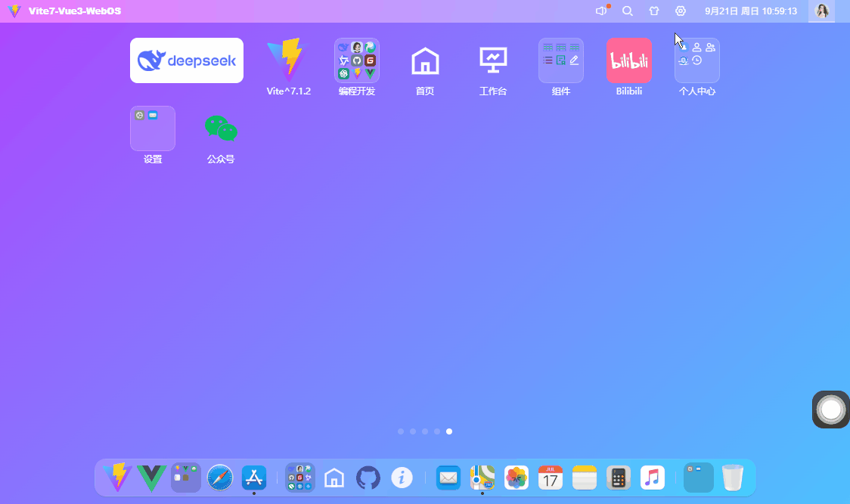Open the Notes app in the dock
The image size is (850, 504).
(585, 478)
